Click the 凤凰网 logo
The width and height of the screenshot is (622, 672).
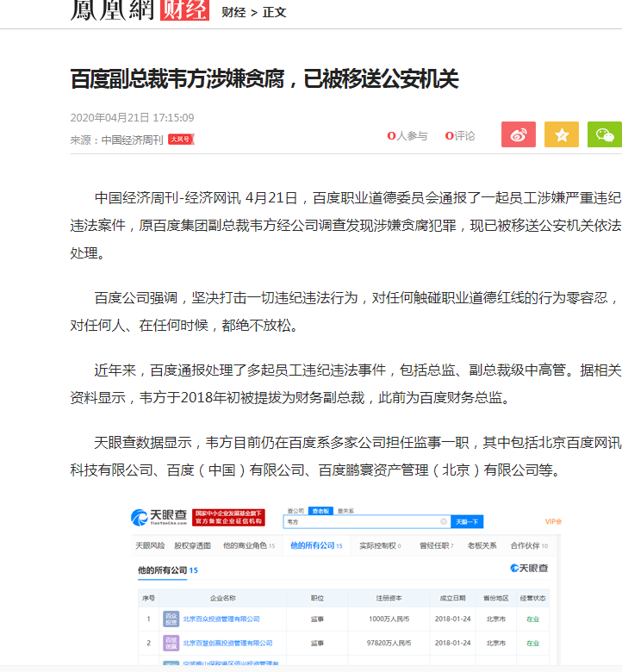(112, 9)
